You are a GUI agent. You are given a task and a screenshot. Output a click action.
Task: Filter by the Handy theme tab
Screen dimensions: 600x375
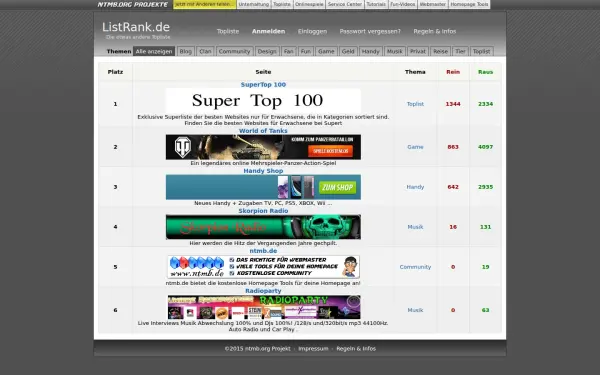point(370,51)
